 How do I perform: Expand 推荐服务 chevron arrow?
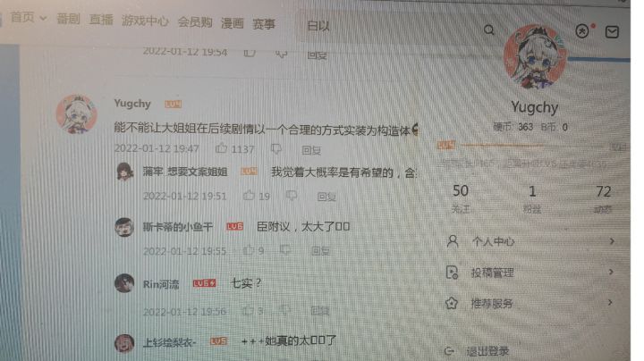610,302
